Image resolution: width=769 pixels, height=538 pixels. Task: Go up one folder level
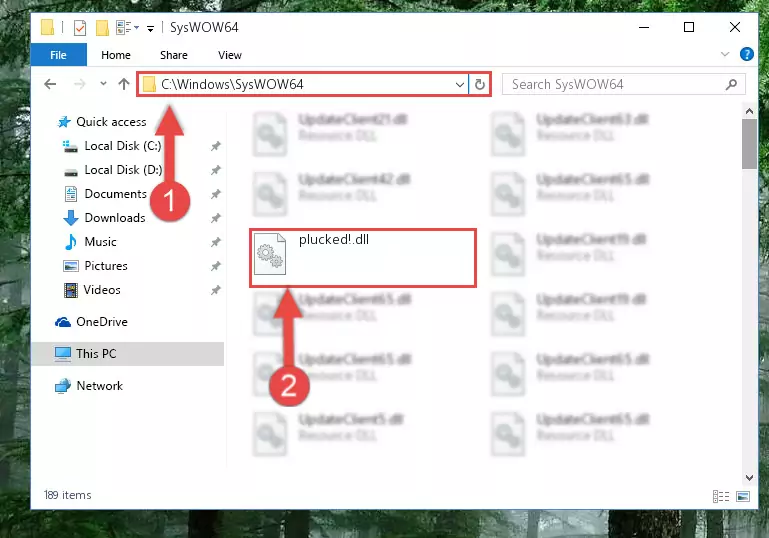click(124, 84)
